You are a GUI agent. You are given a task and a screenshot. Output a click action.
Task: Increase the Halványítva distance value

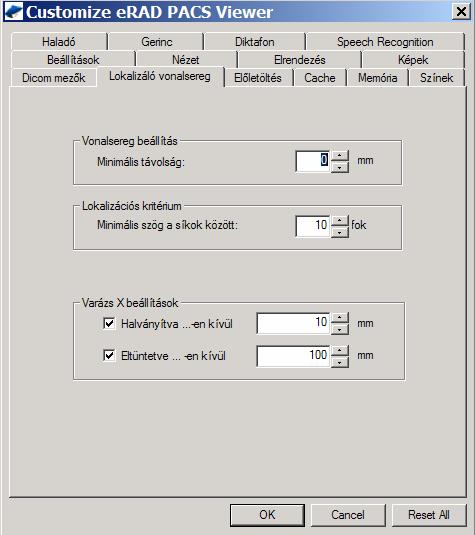pyautogui.click(x=340, y=317)
